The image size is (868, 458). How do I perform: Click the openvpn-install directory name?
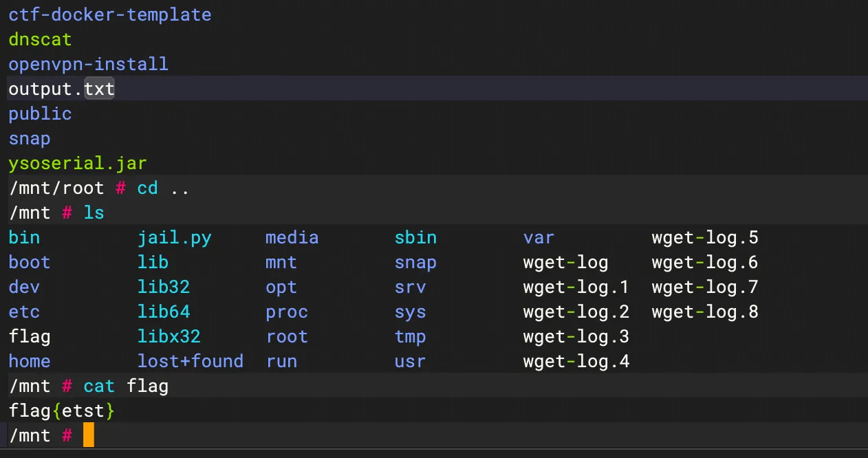point(88,64)
